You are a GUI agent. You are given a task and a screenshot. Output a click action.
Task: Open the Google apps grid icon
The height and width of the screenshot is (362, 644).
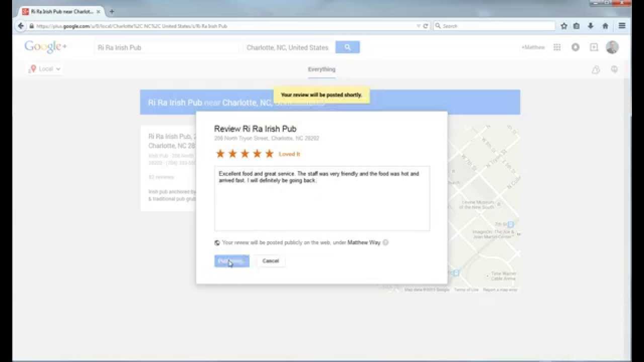(557, 47)
